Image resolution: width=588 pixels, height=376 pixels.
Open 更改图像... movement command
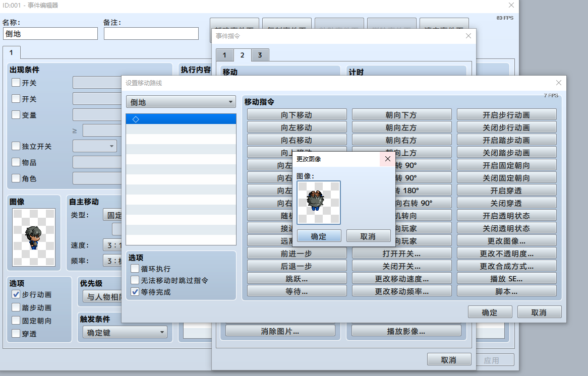pyautogui.click(x=506, y=240)
